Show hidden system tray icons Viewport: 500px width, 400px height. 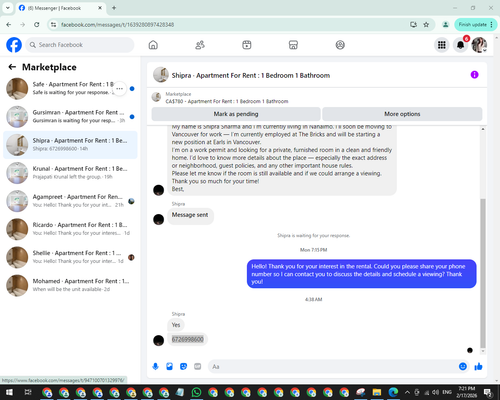click(407, 392)
